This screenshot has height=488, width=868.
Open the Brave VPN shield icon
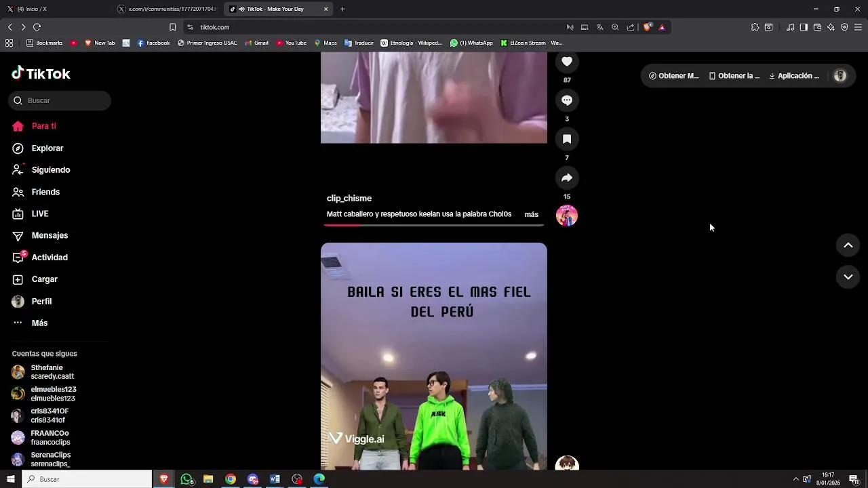tap(844, 27)
